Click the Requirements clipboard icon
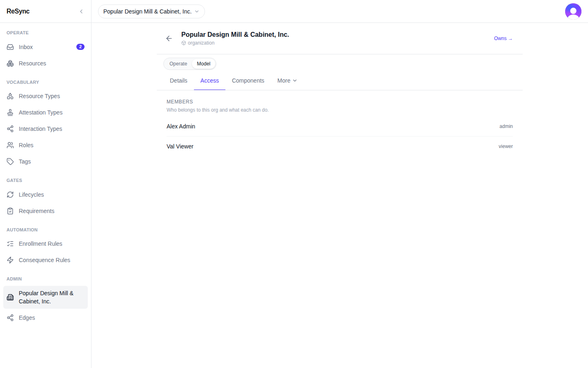 click(x=10, y=211)
